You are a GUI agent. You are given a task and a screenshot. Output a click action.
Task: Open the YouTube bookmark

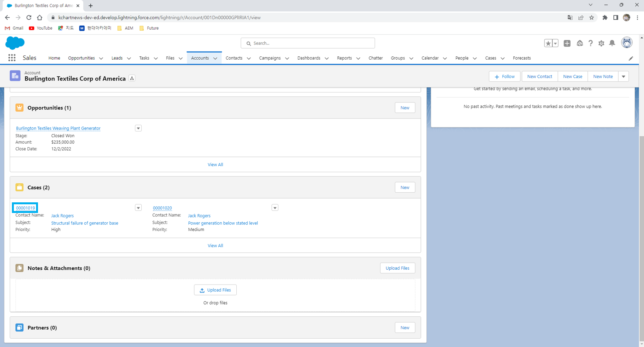[41, 28]
